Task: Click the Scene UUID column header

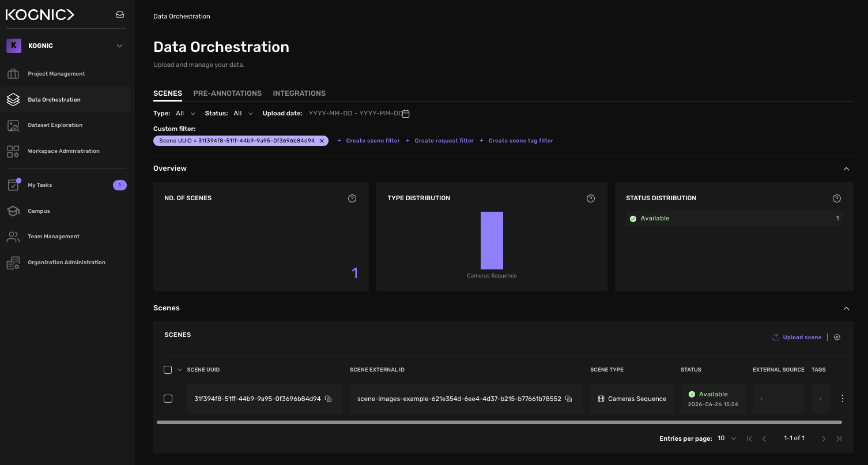Action: click(x=203, y=370)
